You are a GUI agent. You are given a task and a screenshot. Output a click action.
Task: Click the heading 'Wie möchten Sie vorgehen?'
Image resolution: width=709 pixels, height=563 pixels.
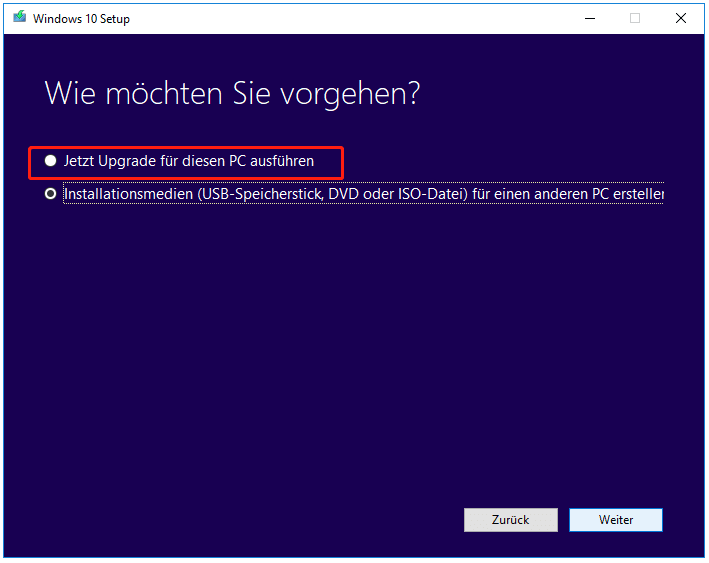pyautogui.click(x=232, y=94)
